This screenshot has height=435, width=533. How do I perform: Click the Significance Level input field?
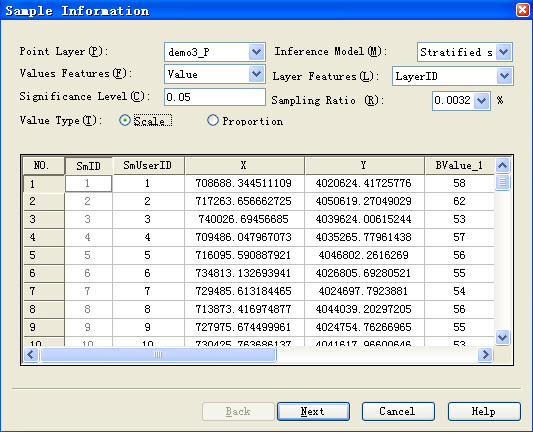coord(215,97)
